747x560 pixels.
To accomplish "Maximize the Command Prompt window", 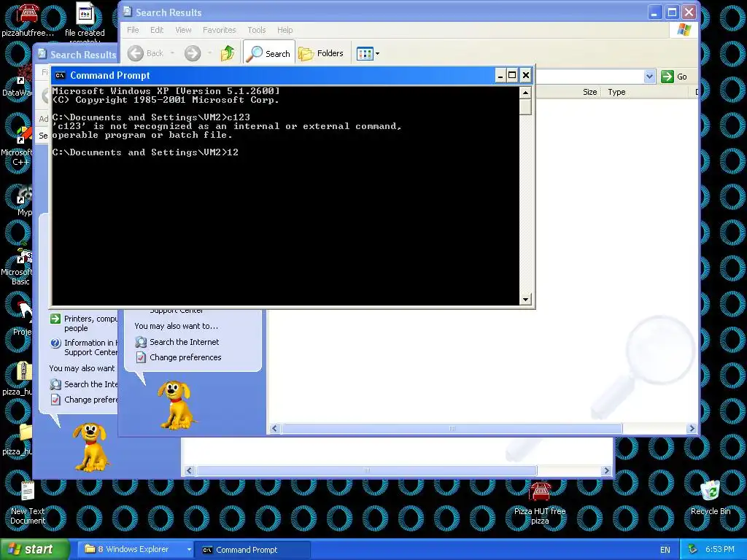I will pos(512,75).
